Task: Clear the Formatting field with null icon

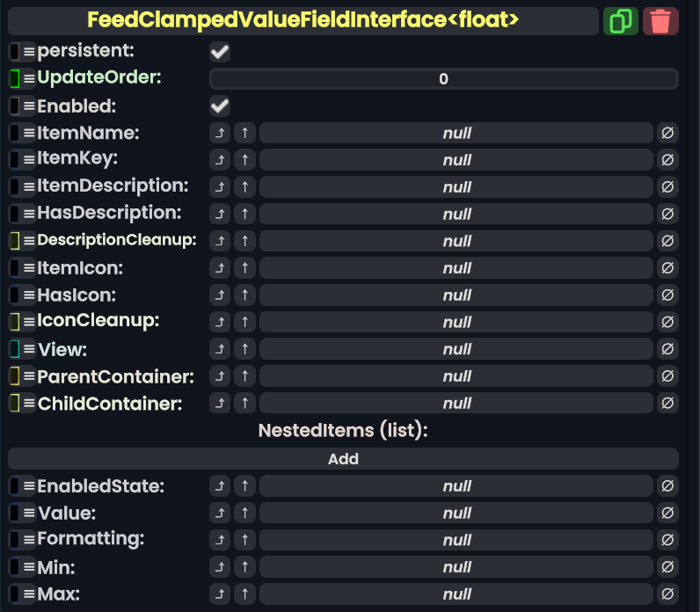Action: 667,540
